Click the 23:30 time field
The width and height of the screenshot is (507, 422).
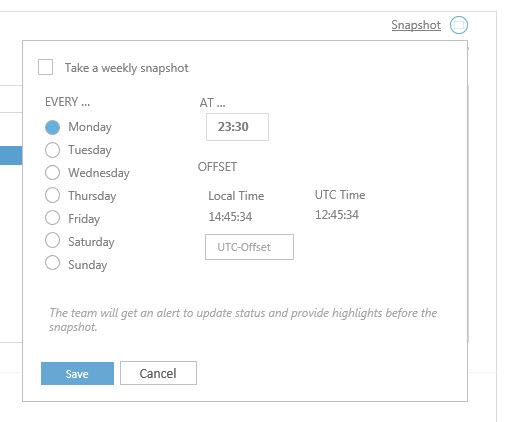tap(237, 127)
